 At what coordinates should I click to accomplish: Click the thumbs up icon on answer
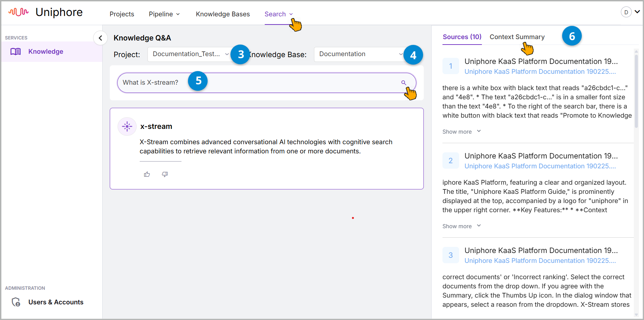[x=147, y=174]
